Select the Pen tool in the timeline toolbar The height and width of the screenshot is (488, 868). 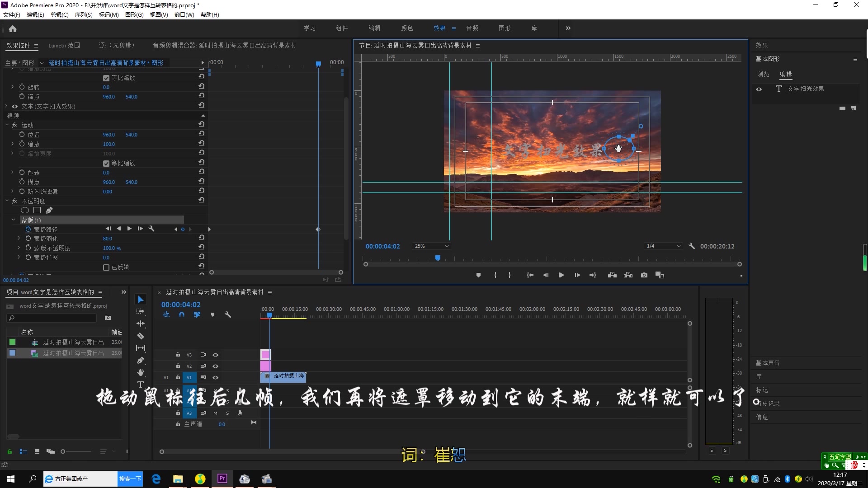click(x=141, y=360)
